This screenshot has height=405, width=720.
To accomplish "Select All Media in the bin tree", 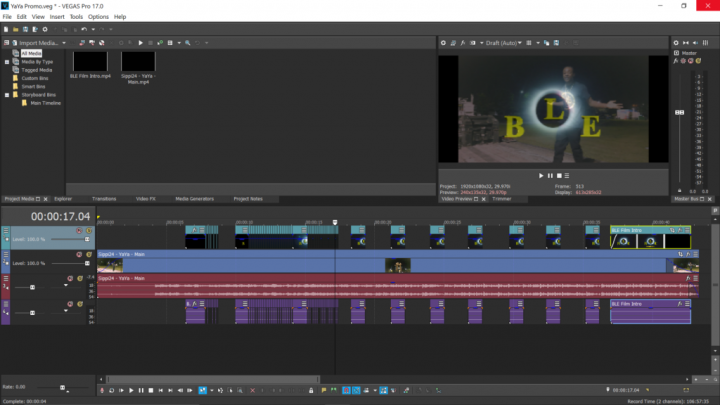I will [31, 53].
